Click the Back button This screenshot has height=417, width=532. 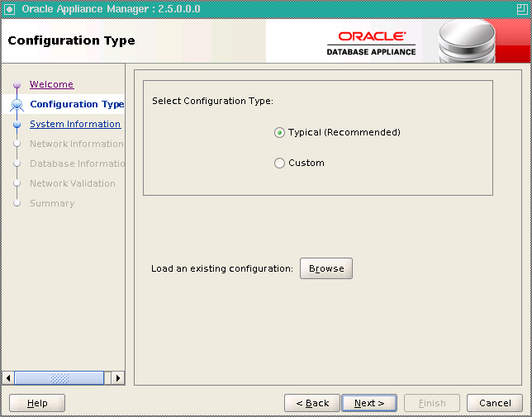point(312,403)
